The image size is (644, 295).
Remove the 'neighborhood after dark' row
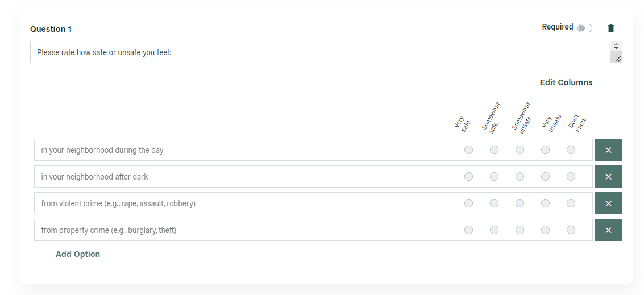608,177
